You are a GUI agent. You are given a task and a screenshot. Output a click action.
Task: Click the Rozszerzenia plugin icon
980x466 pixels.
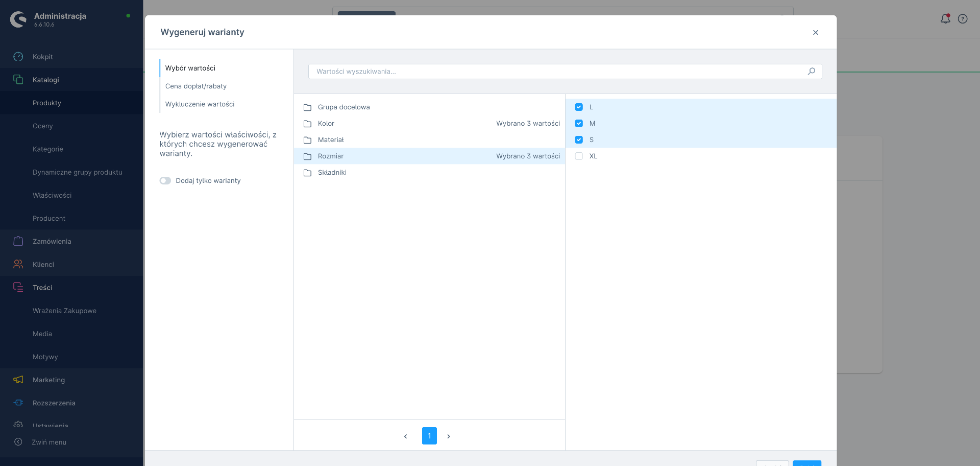[x=18, y=403]
